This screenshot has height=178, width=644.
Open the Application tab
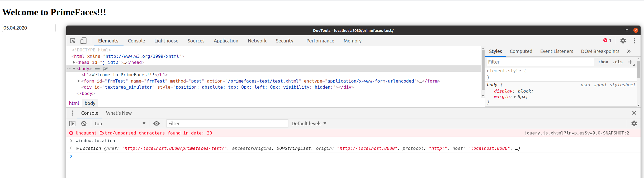pyautogui.click(x=226, y=41)
